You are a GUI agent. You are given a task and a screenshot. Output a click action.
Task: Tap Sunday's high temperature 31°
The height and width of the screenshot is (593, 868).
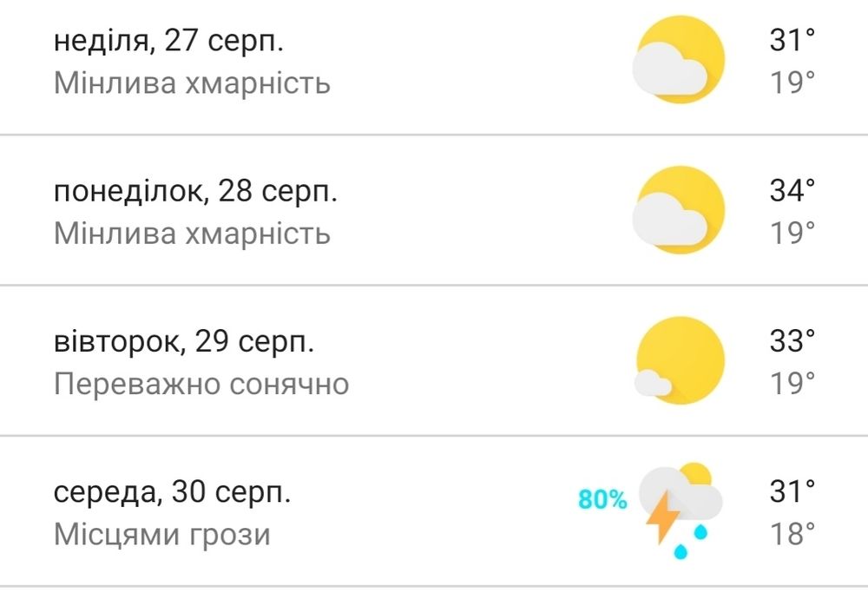click(x=792, y=41)
